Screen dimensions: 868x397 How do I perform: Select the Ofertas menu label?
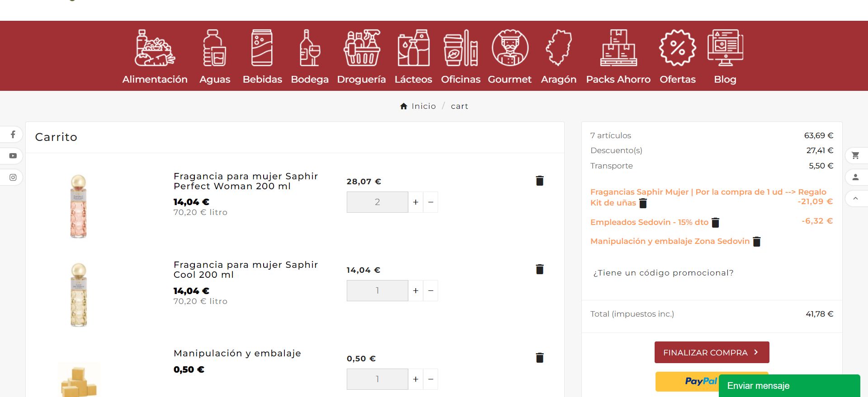click(x=678, y=79)
